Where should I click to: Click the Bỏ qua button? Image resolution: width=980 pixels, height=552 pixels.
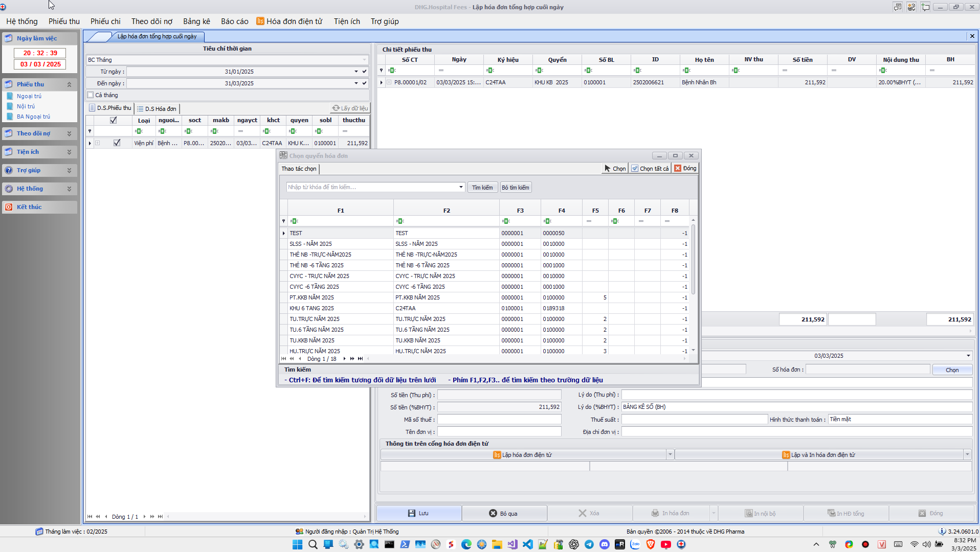point(504,513)
